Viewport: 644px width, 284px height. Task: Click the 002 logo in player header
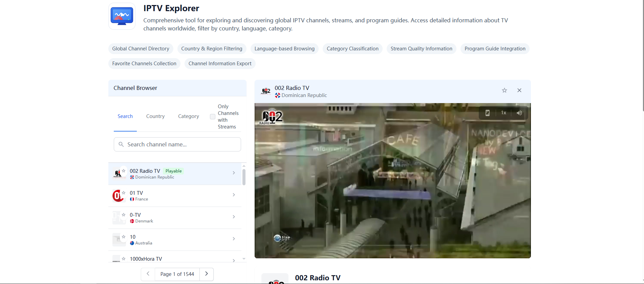click(x=266, y=91)
